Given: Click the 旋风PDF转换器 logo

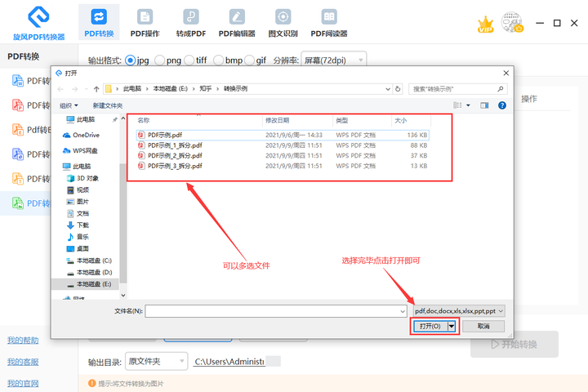Looking at the screenshot, I should tap(38, 23).
